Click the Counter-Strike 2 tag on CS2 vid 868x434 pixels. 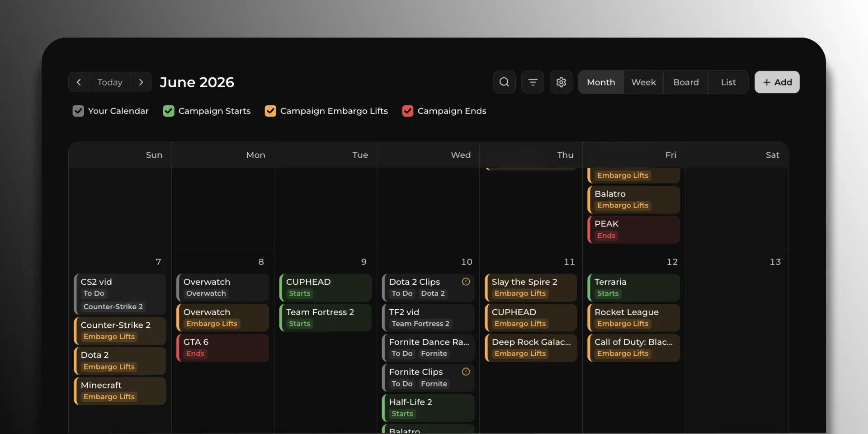[113, 307]
